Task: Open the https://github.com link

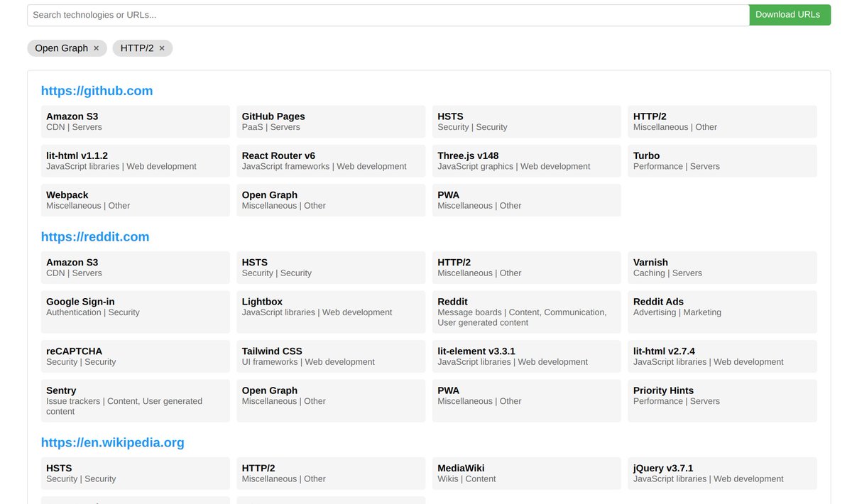Action: 97,91
